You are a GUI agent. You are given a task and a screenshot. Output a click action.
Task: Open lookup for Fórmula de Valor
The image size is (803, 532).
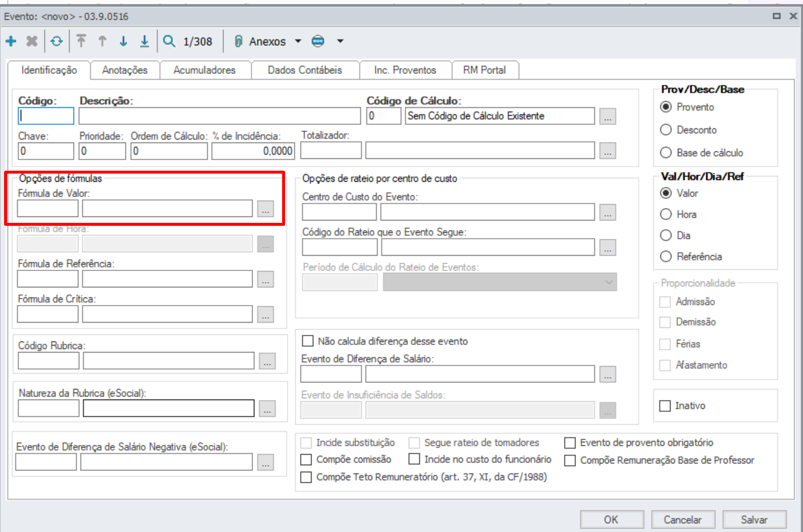(266, 208)
